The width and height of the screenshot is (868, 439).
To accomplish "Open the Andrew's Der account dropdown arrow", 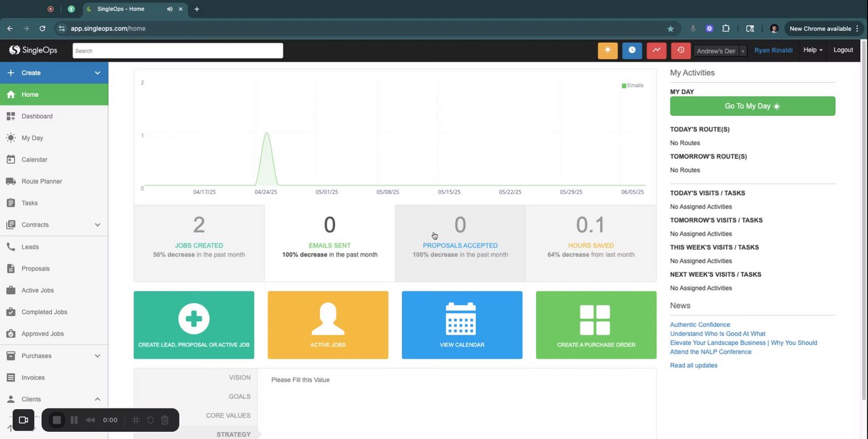I will [743, 51].
